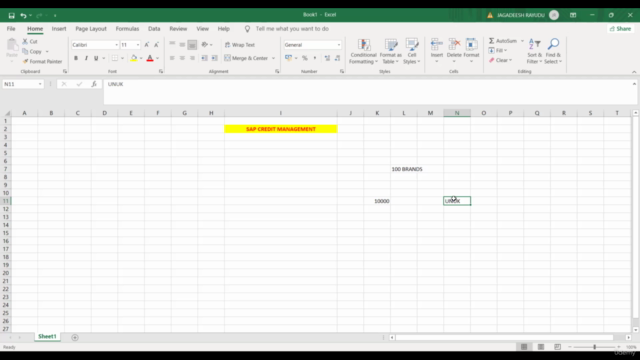This screenshot has width=640, height=360.
Task: Save the workbook from the quick access toolbar
Action: (x=11, y=16)
